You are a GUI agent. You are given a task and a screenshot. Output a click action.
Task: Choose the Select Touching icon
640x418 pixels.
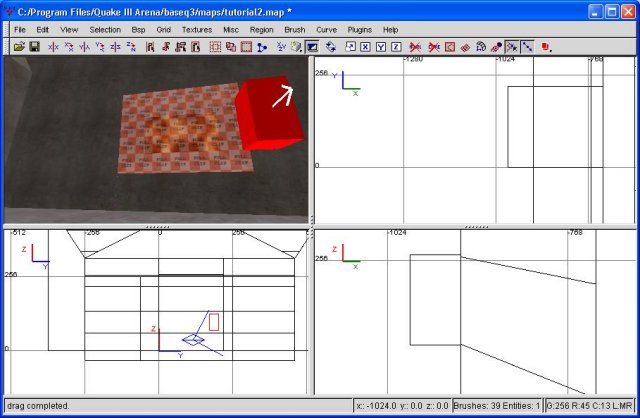(165, 47)
